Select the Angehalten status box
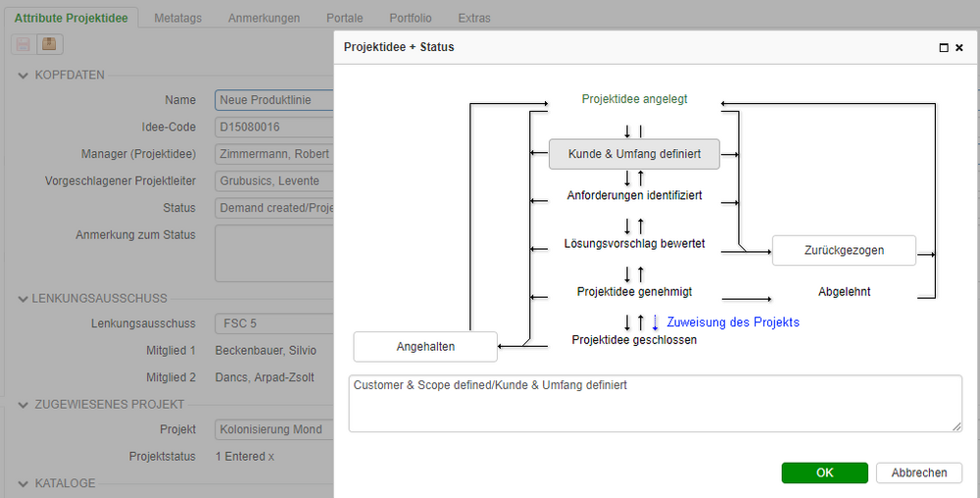Image resolution: width=980 pixels, height=498 pixels. [x=425, y=346]
